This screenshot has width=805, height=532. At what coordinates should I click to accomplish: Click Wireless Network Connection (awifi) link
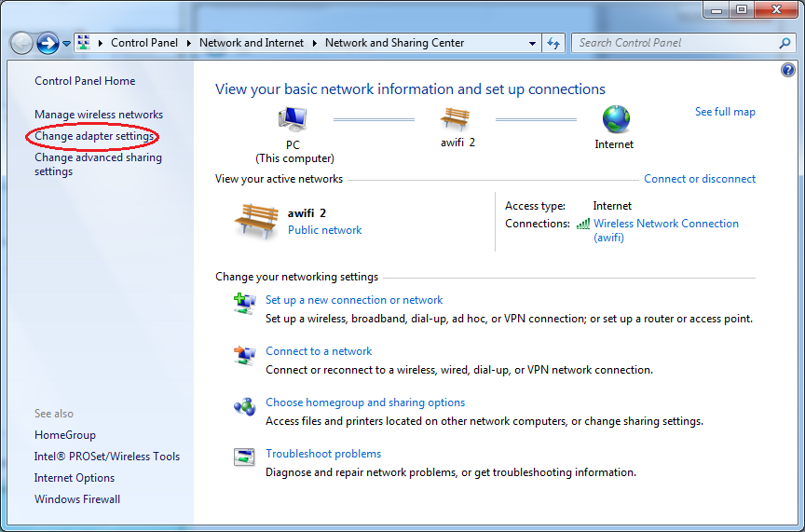coord(665,224)
